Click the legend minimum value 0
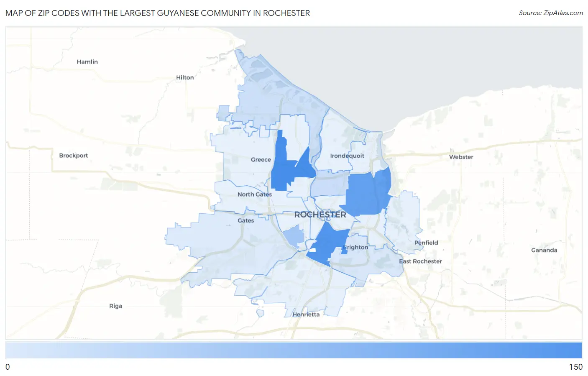This screenshot has width=588, height=376. [x=8, y=367]
